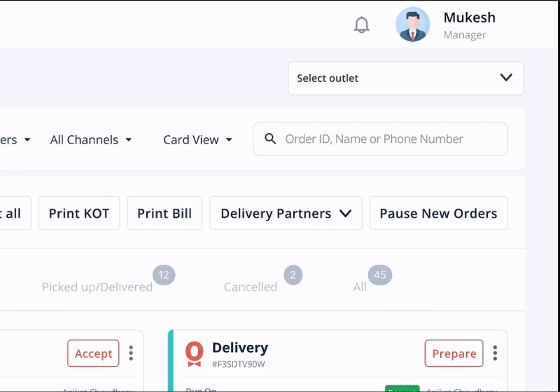Open three-dot menu beside Accept button
Screen dimensions: 560x392
click(131, 353)
